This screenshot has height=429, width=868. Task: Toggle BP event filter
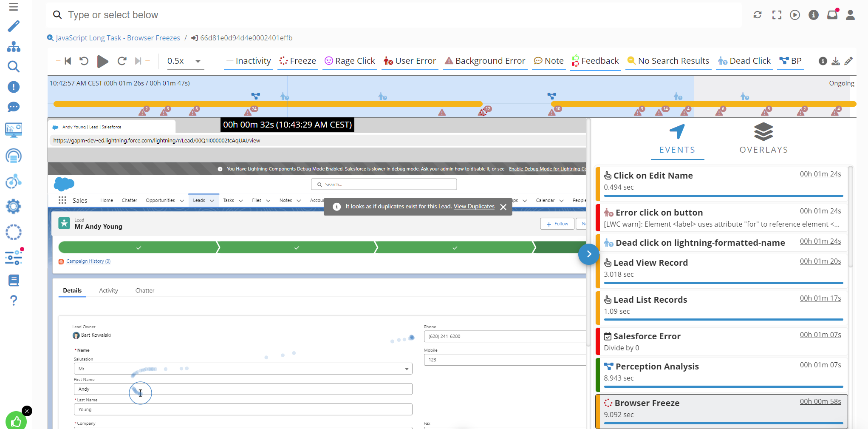[x=790, y=61]
